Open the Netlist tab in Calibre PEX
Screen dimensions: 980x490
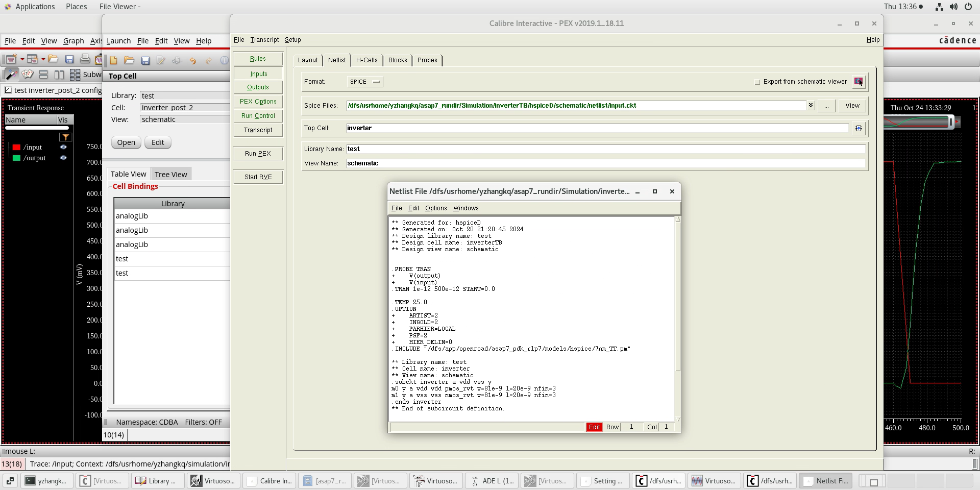(337, 60)
